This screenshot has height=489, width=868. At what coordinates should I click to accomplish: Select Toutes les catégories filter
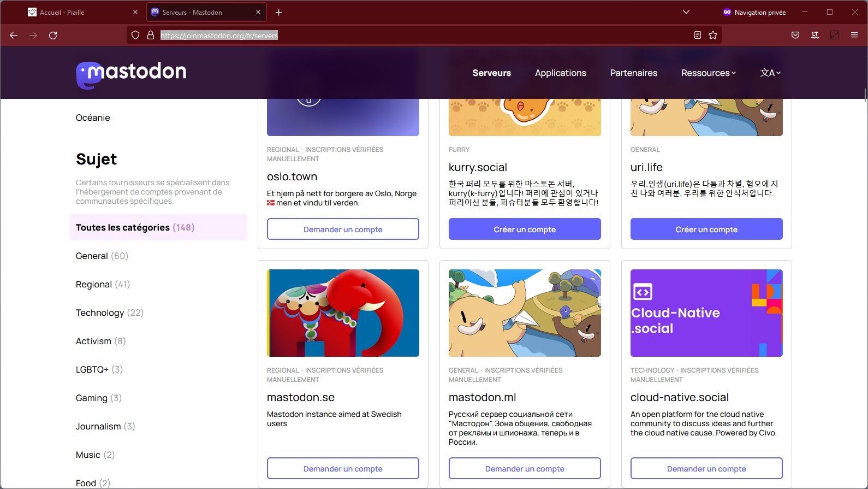coord(158,227)
